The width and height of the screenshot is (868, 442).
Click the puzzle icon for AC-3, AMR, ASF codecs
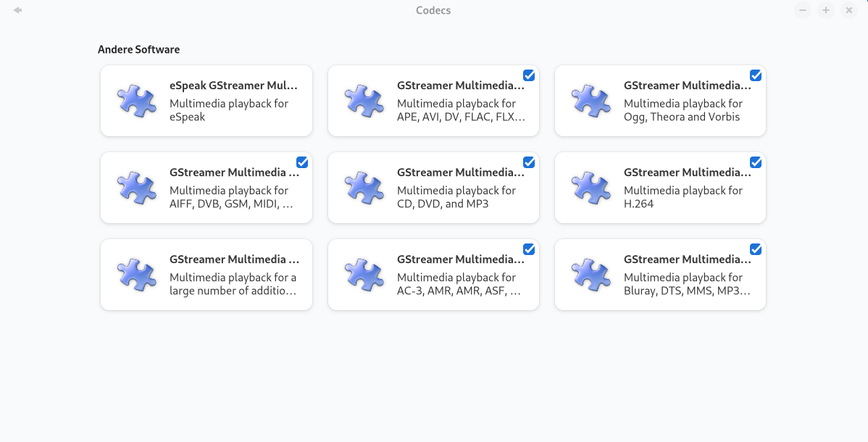tap(364, 275)
